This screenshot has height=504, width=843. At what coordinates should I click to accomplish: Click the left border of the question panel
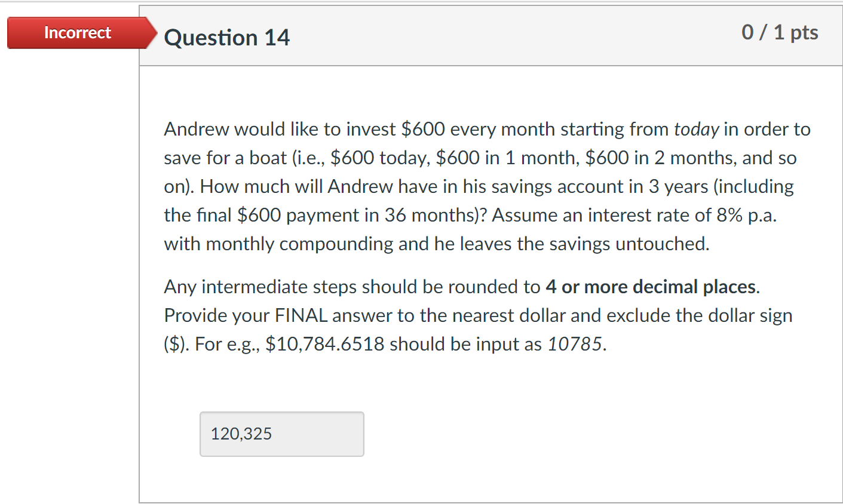[140, 269]
